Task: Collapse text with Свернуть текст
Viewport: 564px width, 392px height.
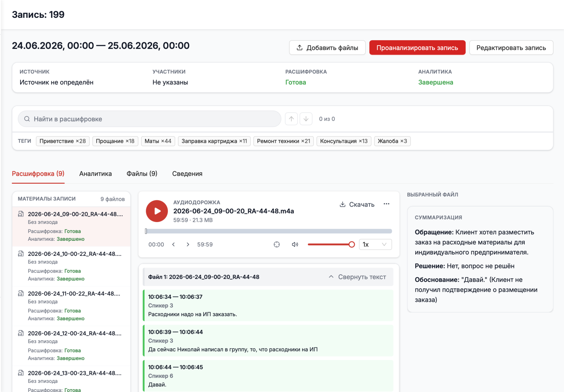Action: click(357, 277)
